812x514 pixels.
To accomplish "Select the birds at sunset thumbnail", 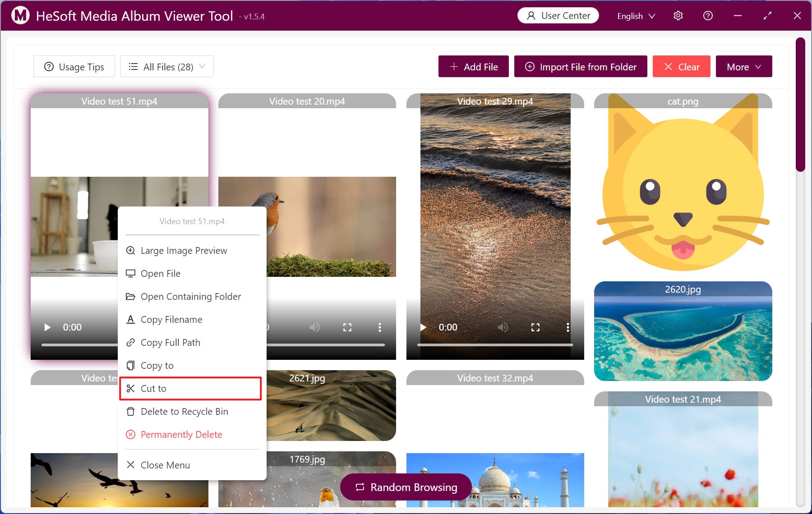I will [x=74, y=480].
